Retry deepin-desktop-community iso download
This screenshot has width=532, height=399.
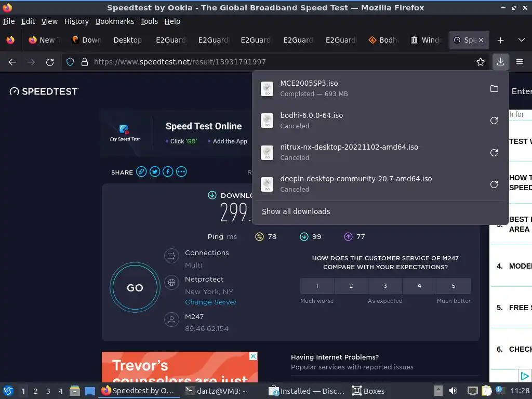point(495,184)
